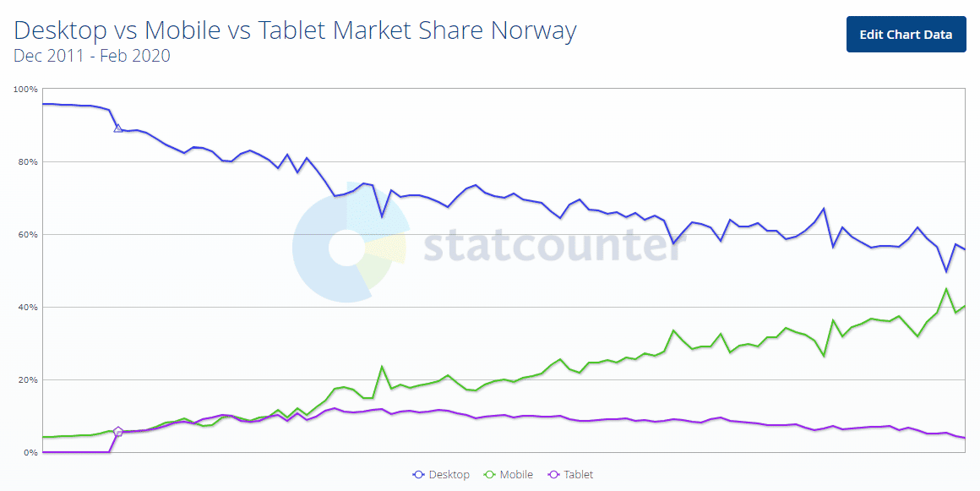Screen dimensions: 980x491
Task: Toggle the Mobile series via legend label
Action: (x=516, y=475)
